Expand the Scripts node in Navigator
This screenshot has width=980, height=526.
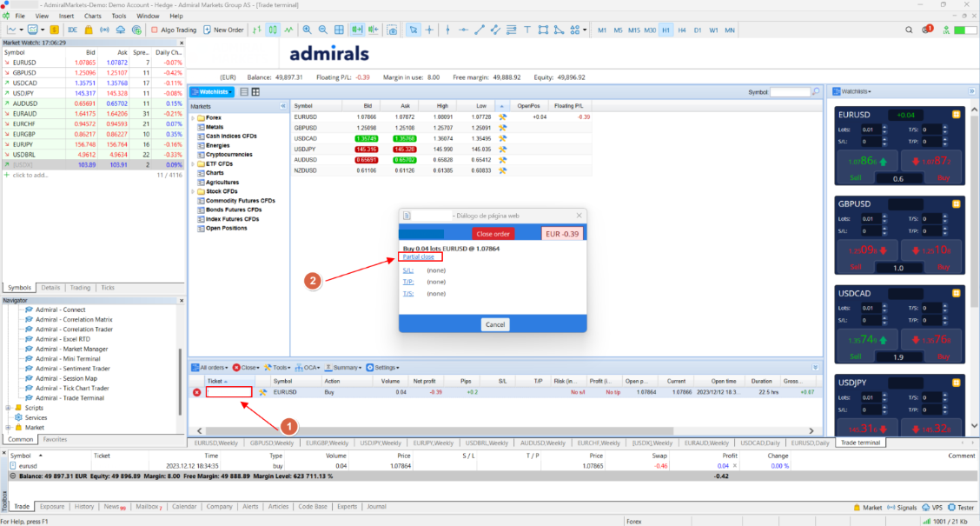(x=8, y=408)
